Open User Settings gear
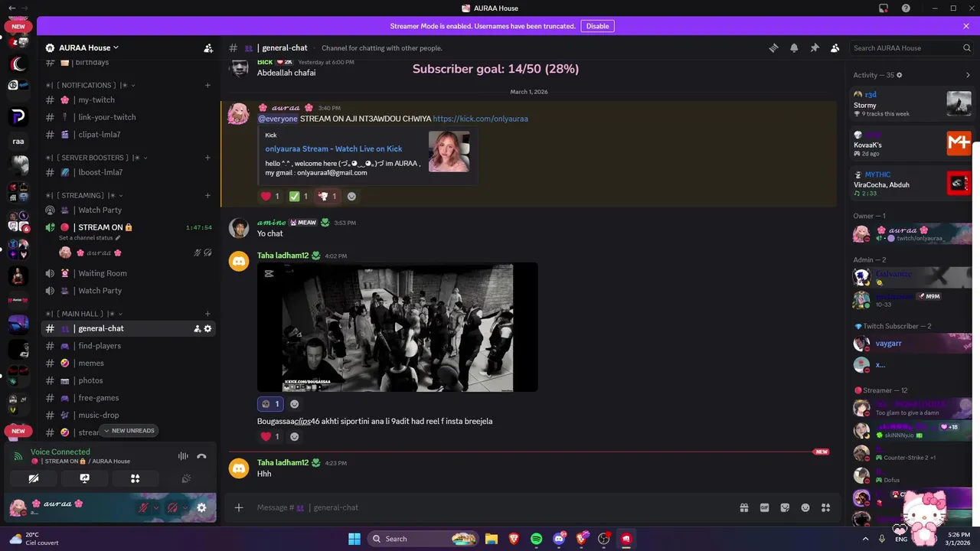 click(x=201, y=507)
